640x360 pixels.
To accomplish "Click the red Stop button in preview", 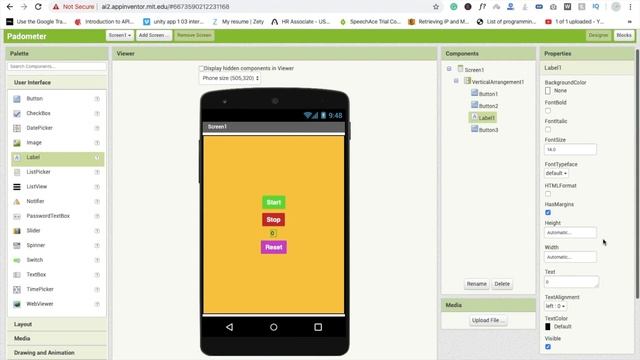I will (273, 220).
